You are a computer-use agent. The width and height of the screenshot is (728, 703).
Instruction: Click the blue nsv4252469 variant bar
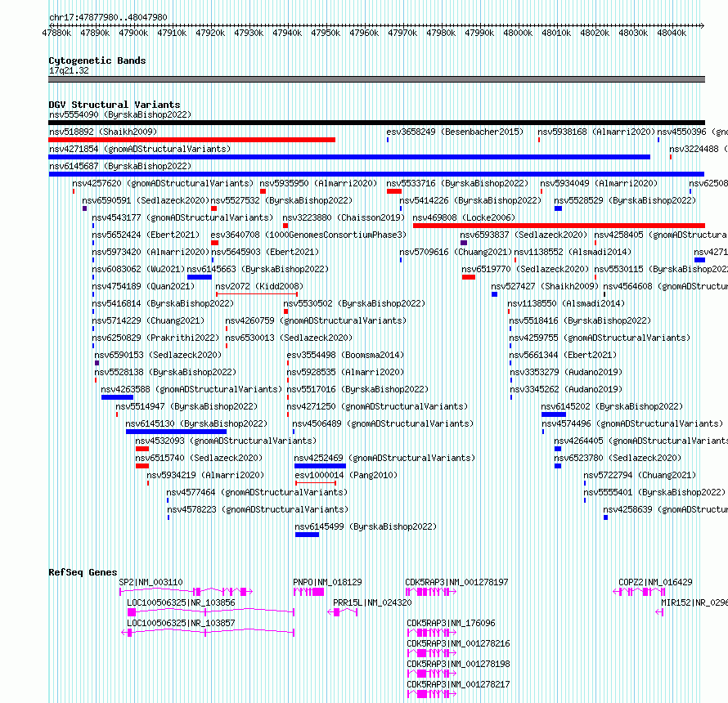(320, 466)
